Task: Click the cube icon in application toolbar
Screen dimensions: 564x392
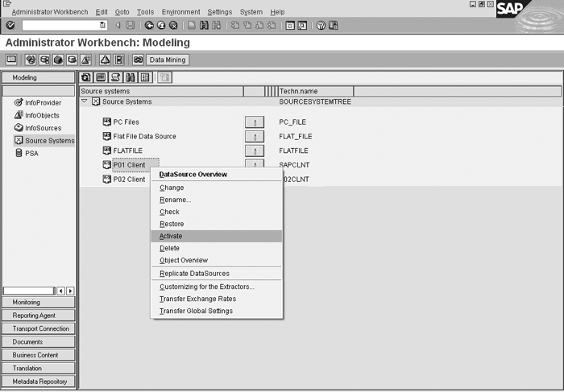Action: [x=58, y=60]
